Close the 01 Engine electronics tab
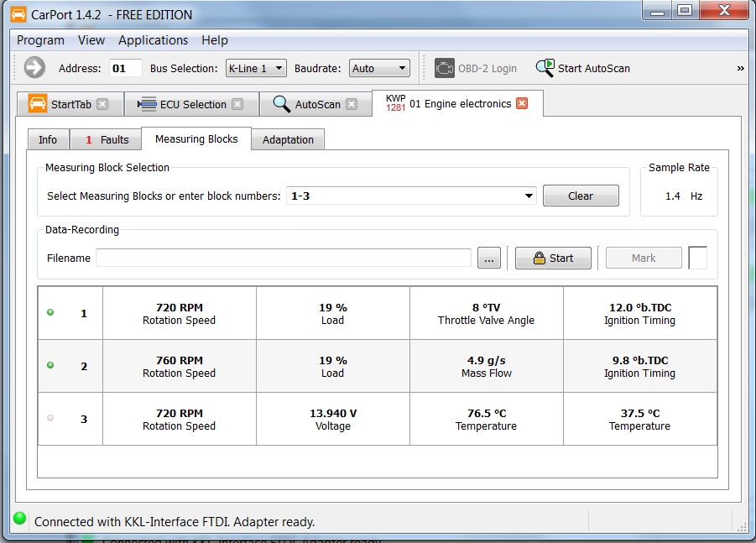756x543 pixels. pos(522,103)
